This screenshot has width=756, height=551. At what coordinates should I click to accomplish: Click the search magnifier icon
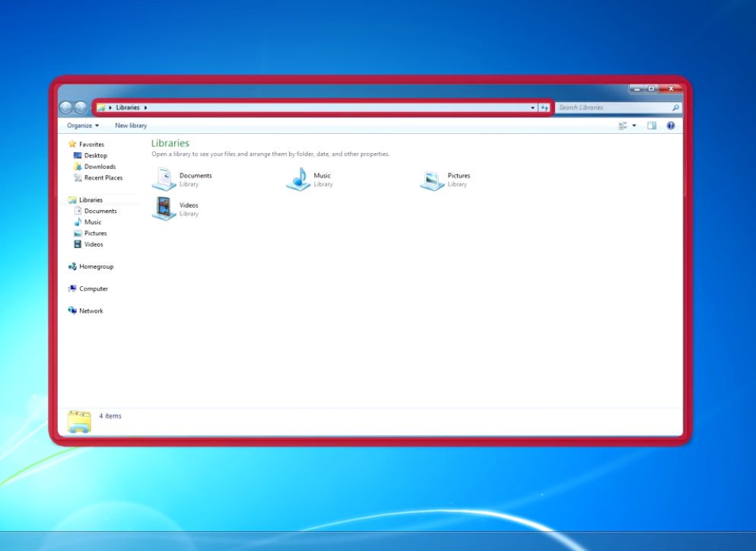675,107
